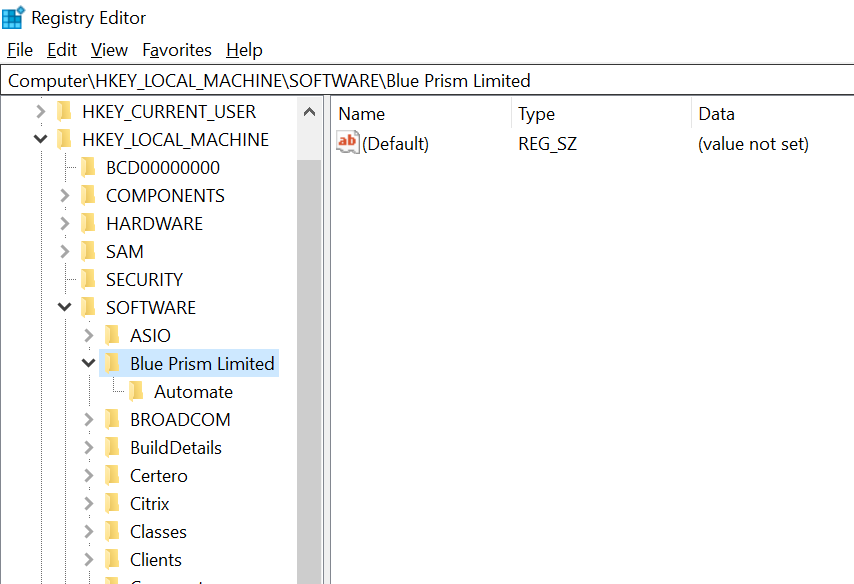Click the tree pane scroll up arrow
The width and height of the screenshot is (854, 584).
309,112
